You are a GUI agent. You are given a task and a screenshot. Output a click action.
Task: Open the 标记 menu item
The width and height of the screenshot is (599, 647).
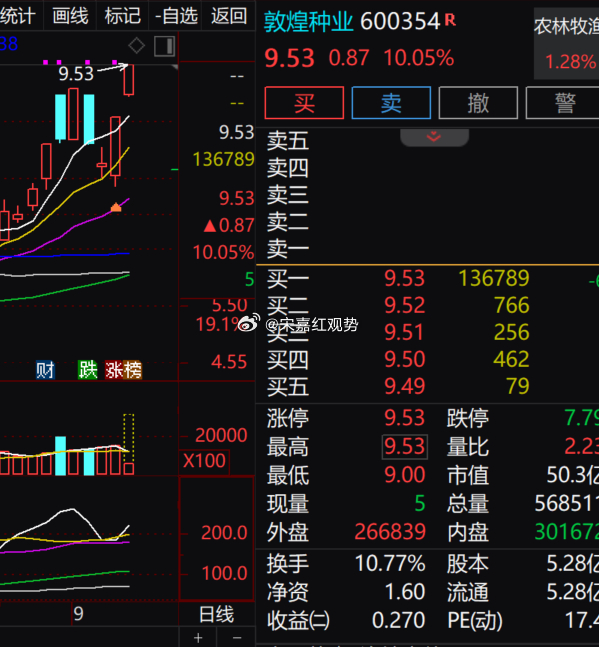tap(123, 16)
